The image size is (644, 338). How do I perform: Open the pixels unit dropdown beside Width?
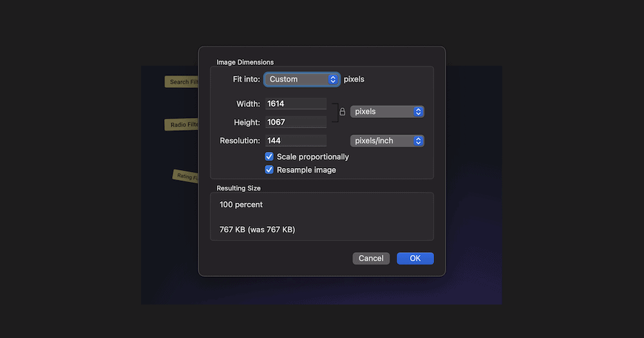[x=387, y=112]
